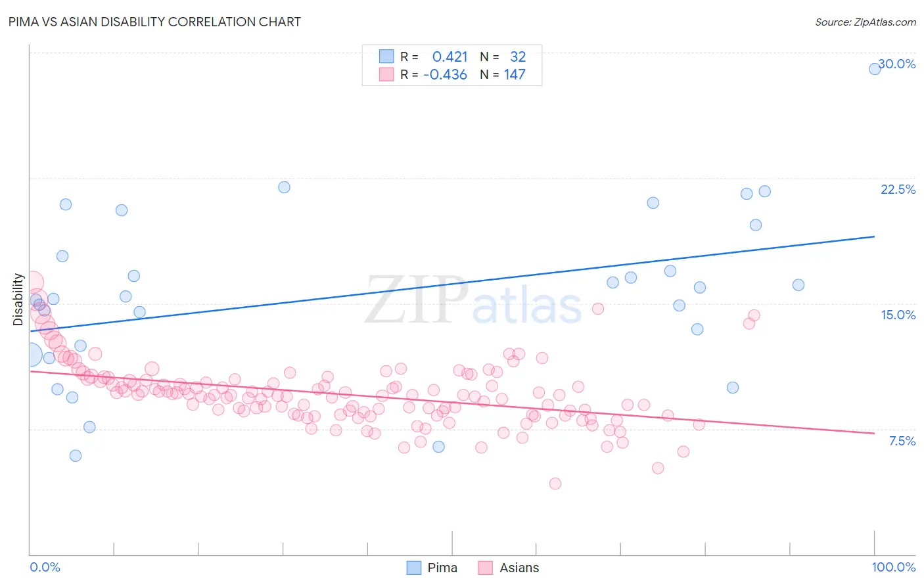
Task: Select the Pima legend label
Action: tap(442, 568)
